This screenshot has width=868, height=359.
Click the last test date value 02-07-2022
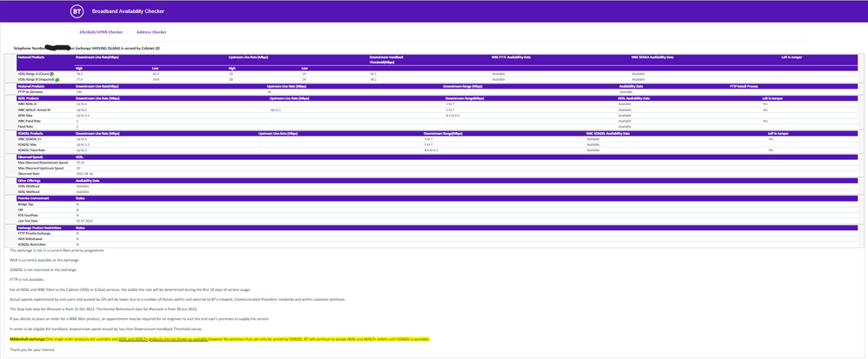click(x=83, y=221)
